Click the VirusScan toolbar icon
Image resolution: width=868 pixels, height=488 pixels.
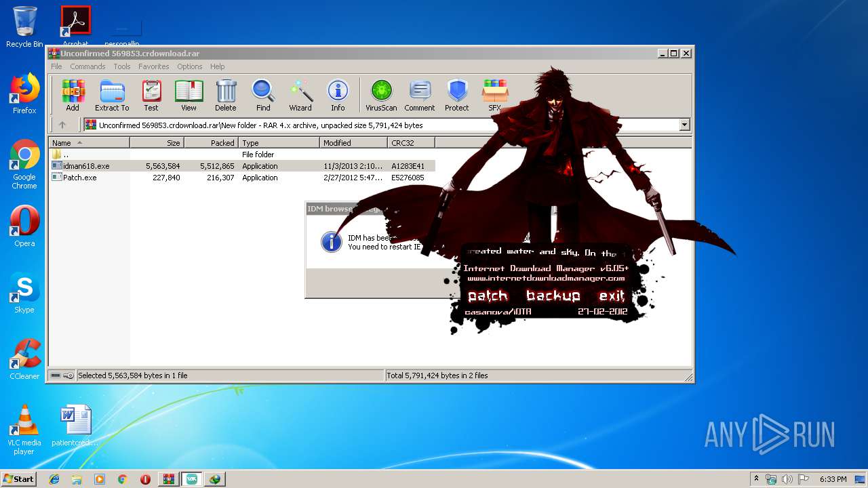[381, 95]
